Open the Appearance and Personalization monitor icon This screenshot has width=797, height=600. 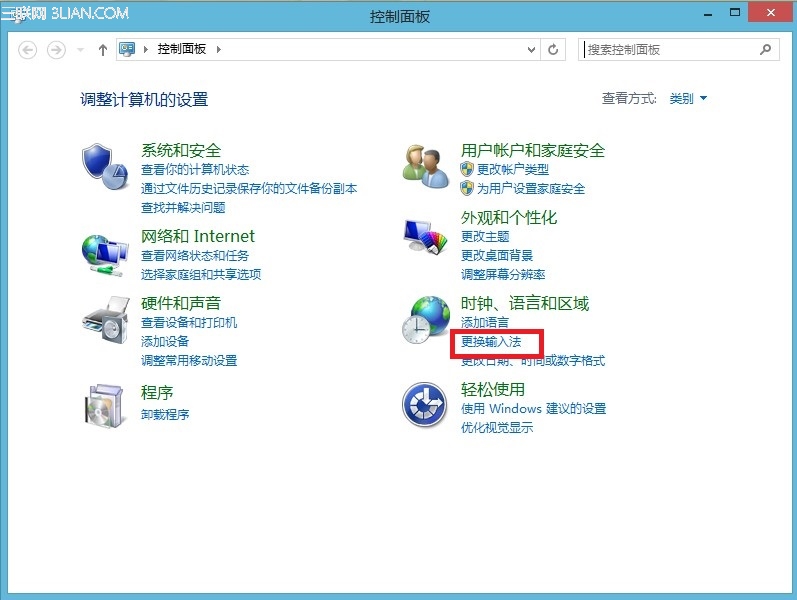click(x=425, y=236)
